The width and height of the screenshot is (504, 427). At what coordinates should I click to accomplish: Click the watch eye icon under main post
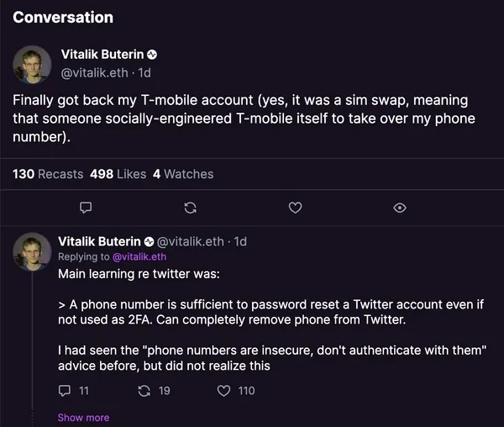coord(400,207)
